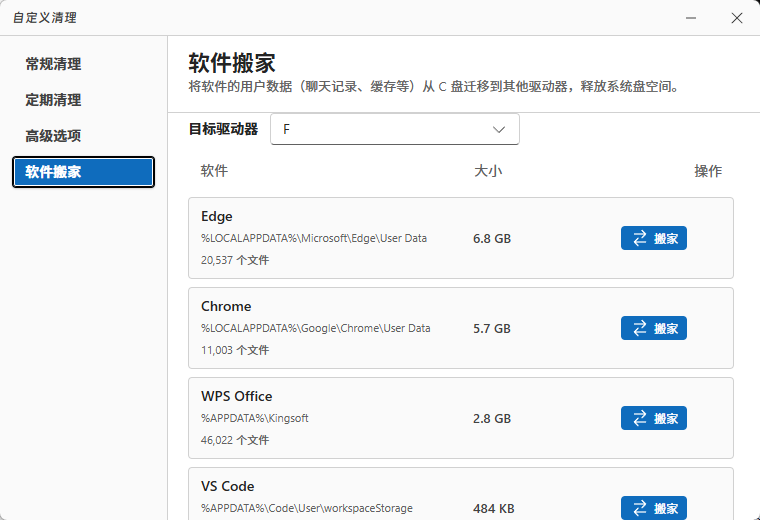
Task: Click the WPS Office software name
Action: pyautogui.click(x=237, y=396)
